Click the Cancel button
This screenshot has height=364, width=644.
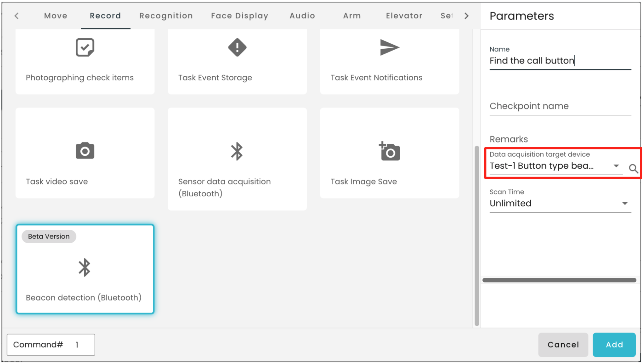(x=563, y=345)
